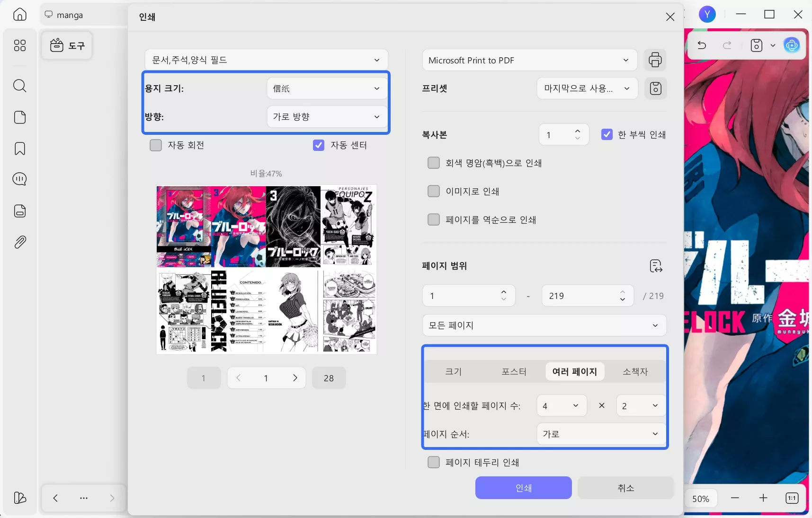Click the Undo icon in the top toolbar
The image size is (812, 518).
pos(702,45)
